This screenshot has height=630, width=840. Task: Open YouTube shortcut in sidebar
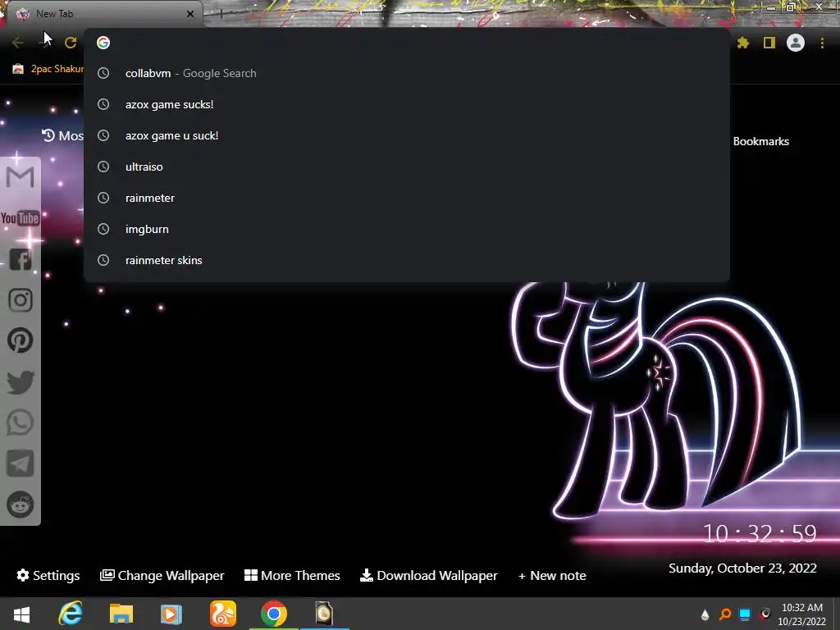[x=21, y=218]
